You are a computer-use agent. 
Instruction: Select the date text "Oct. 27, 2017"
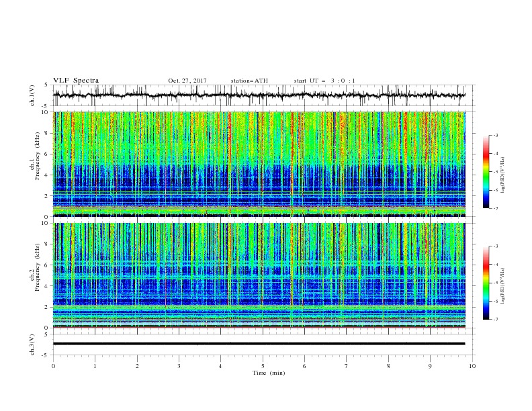[x=187, y=81]
